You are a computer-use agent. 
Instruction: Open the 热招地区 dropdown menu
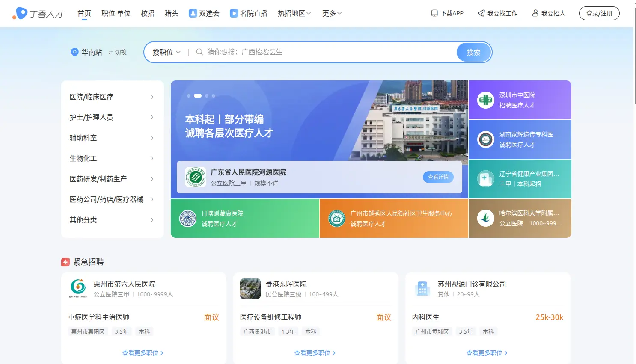click(294, 13)
